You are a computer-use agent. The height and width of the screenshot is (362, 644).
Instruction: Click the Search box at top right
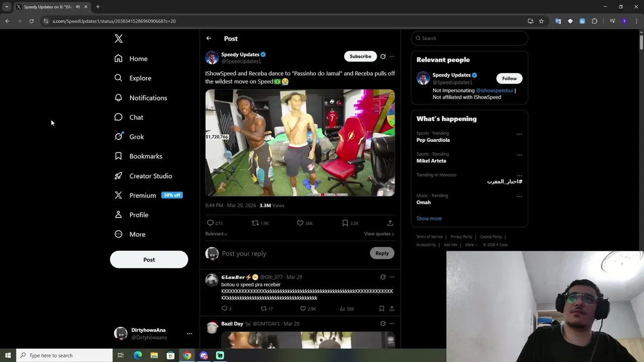tap(469, 38)
